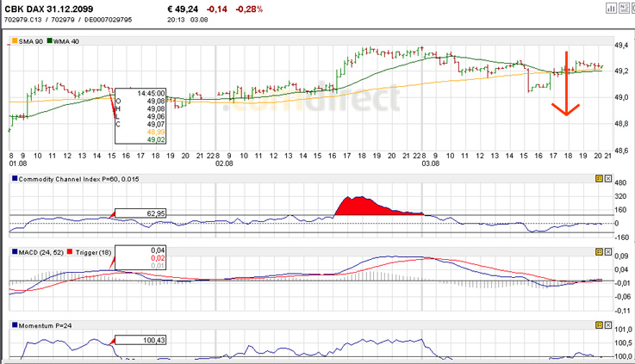This screenshot has height=364, width=635.
Task: Open Commodity Channel Index settings icon
Action: (600, 178)
